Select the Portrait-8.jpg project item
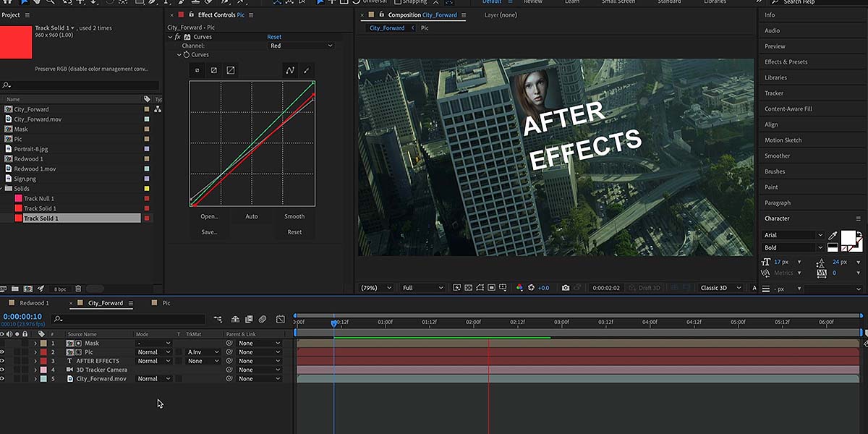Viewport: 868px width, 434px height. point(31,149)
